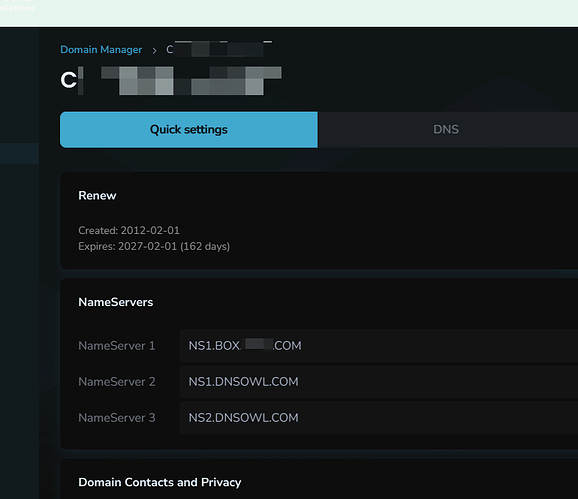Click the NameServers section heading
The height and width of the screenshot is (499, 578).
116,302
